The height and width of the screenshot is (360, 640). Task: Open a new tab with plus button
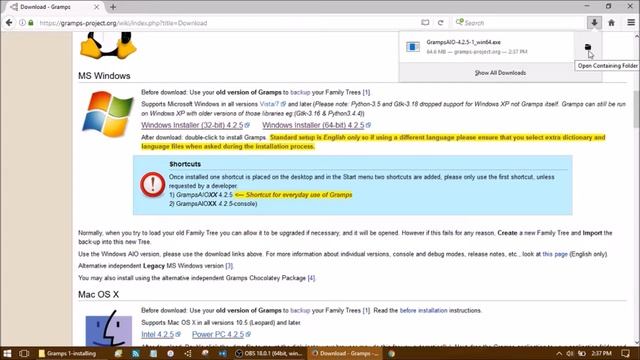(x=113, y=7)
